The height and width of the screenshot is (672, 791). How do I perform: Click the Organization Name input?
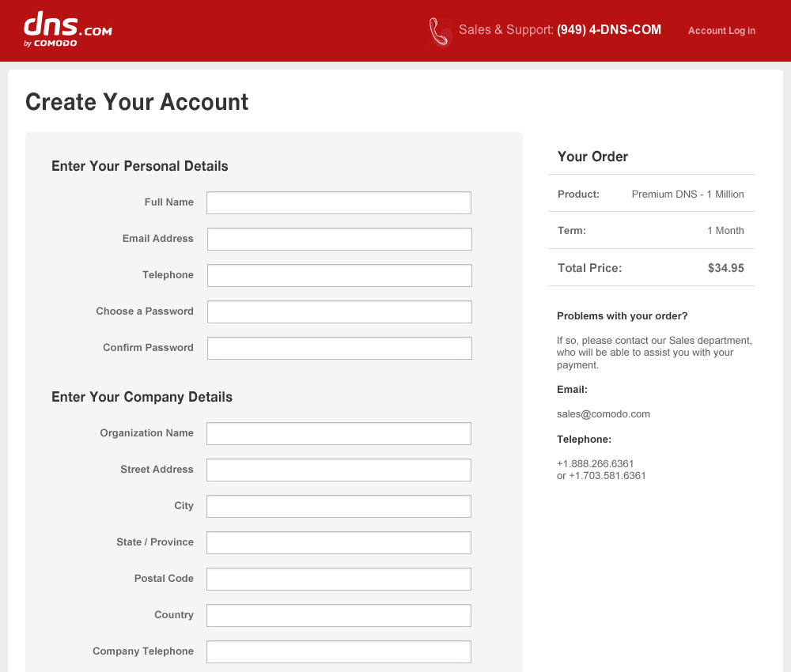click(339, 433)
